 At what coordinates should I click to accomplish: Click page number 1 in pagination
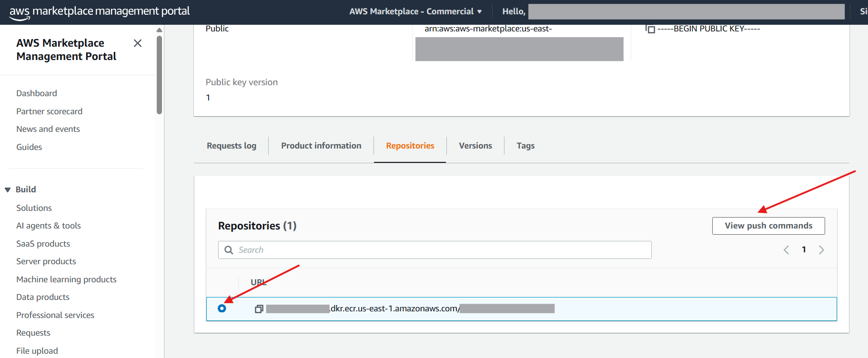click(x=804, y=249)
